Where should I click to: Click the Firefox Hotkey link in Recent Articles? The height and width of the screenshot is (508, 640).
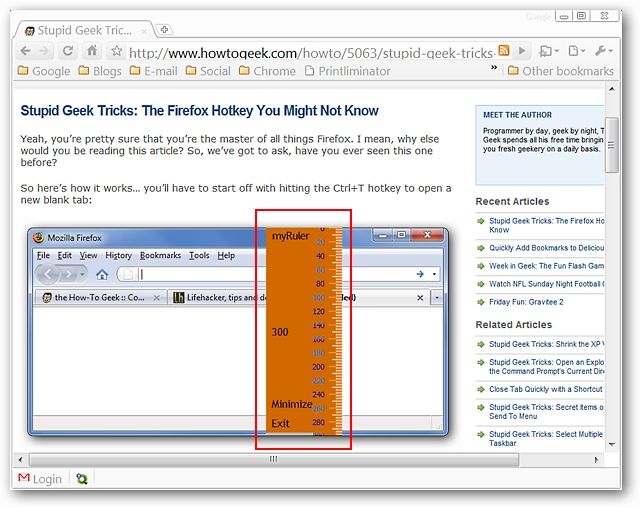click(x=547, y=225)
